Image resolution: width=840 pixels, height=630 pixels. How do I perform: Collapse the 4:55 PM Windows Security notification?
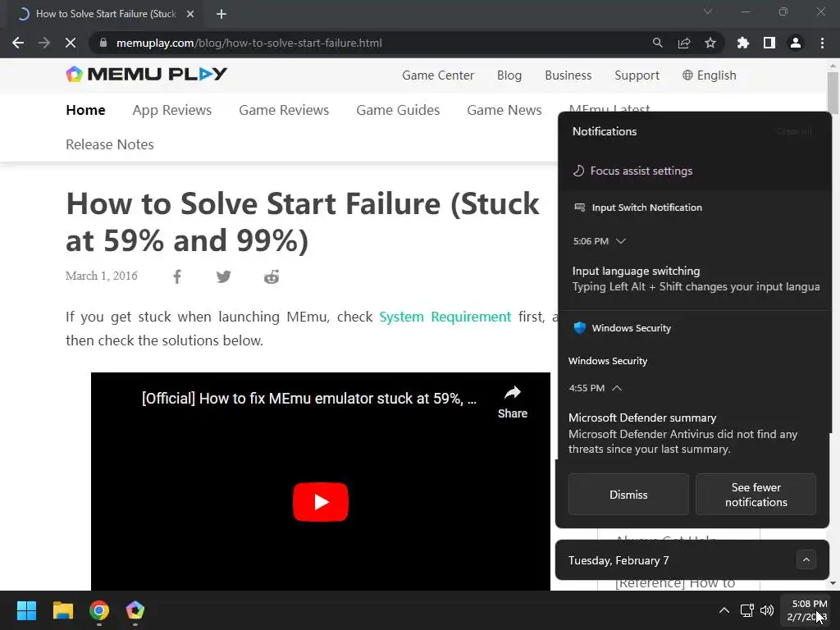617,388
